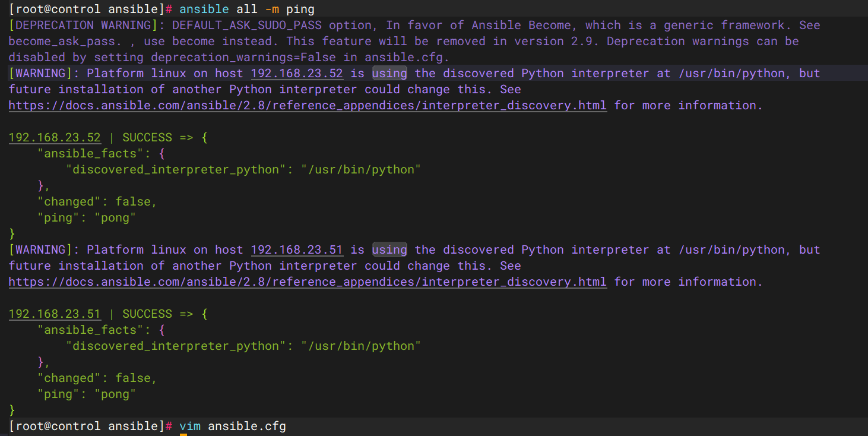The image size is (868, 436).
Task: Open the interpreter discovery docs link for host 192.168.23.51
Action: coord(308,282)
